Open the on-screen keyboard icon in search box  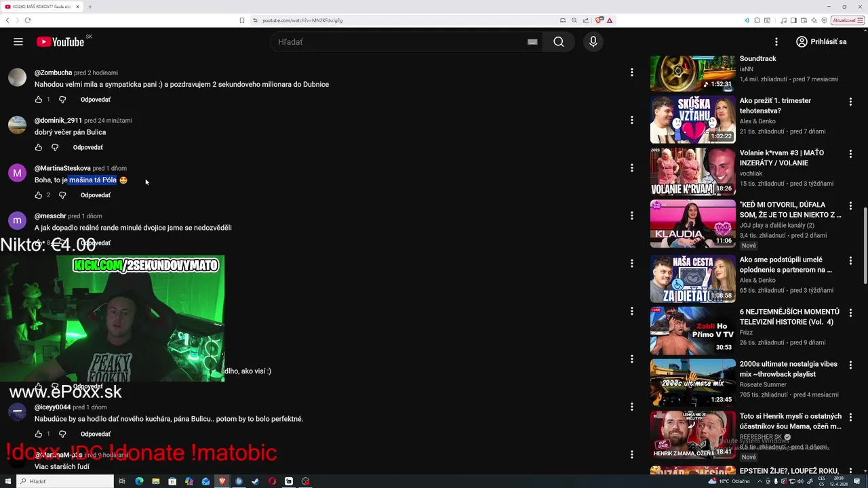(532, 42)
